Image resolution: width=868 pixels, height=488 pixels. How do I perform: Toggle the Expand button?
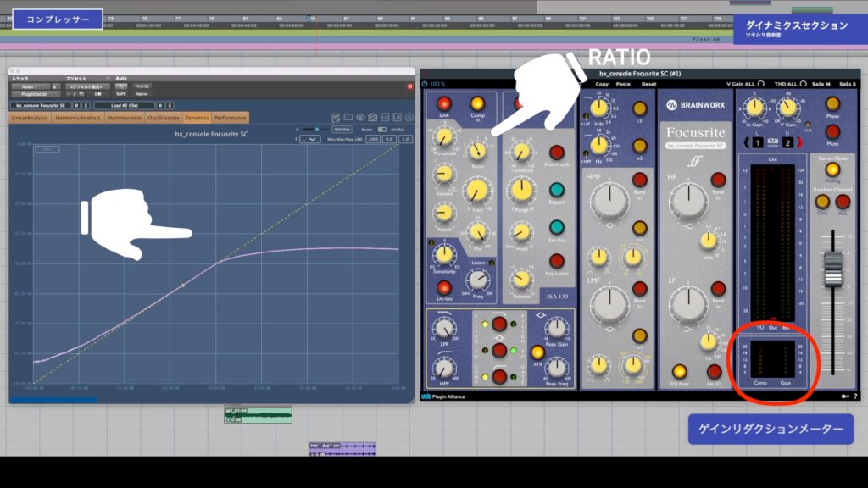tap(556, 190)
